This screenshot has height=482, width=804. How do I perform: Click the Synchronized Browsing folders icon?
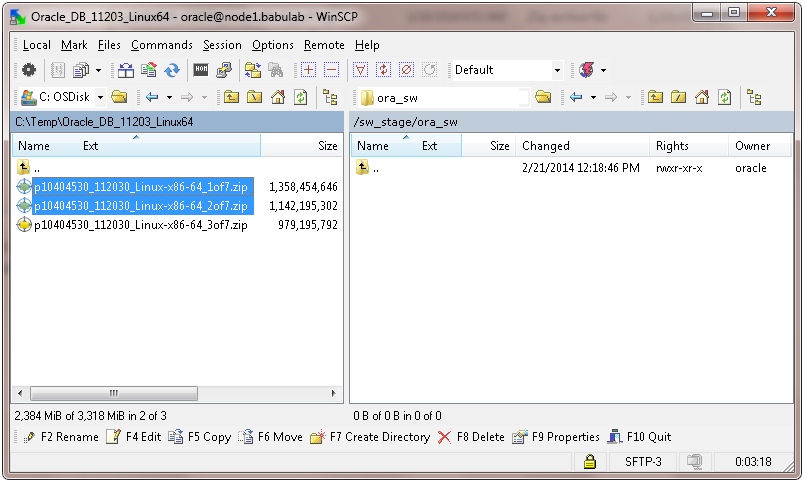point(252,70)
